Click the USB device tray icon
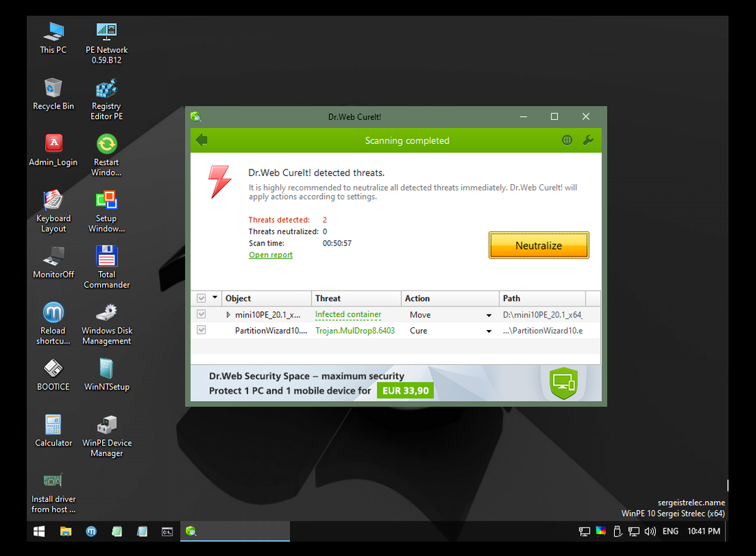This screenshot has width=756, height=556. 617,532
